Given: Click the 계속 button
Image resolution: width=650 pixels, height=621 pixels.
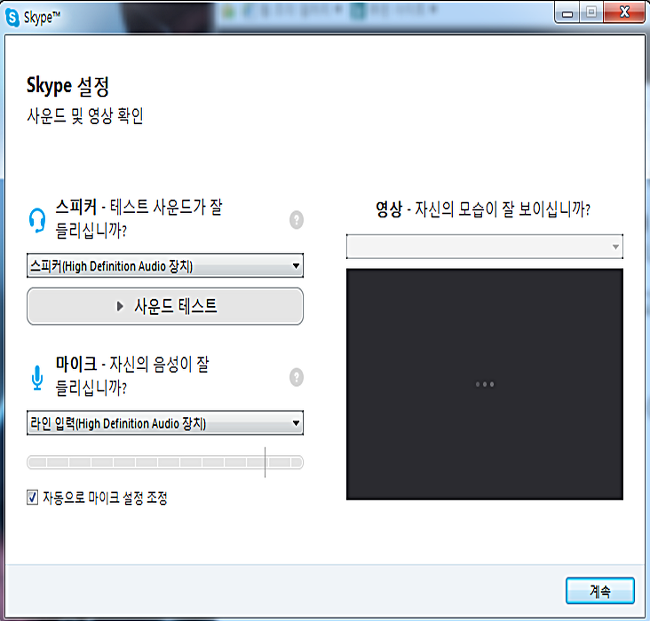Looking at the screenshot, I should click(600, 591).
